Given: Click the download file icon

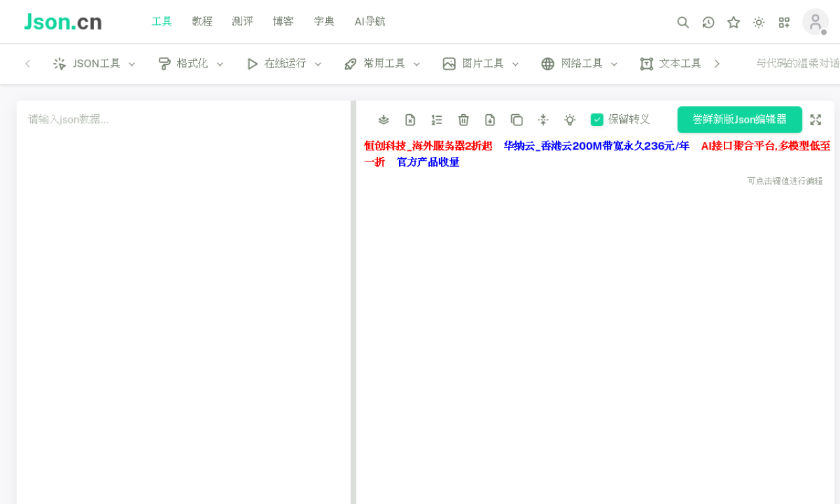Looking at the screenshot, I should click(x=490, y=119).
